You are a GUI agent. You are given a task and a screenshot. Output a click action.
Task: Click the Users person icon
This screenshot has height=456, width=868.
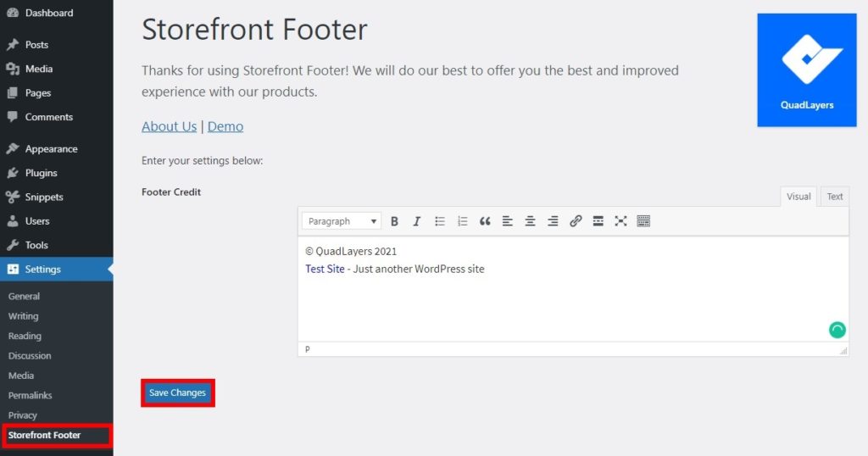pyautogui.click(x=12, y=221)
